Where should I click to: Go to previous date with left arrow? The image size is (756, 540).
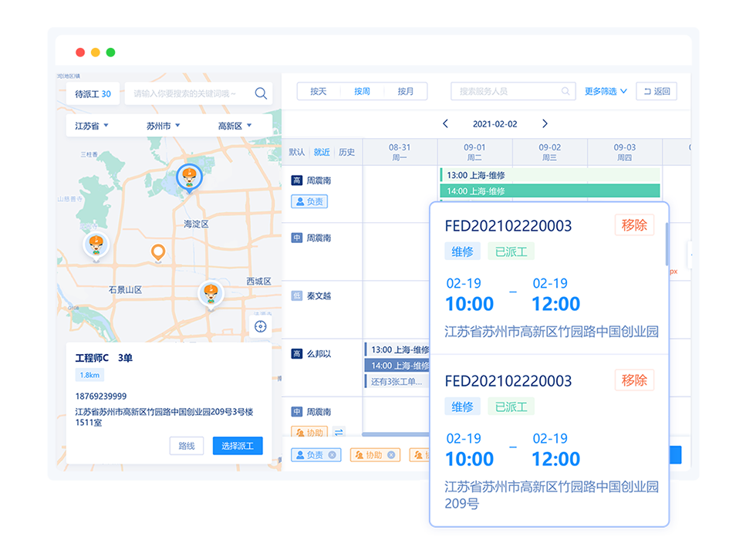(x=445, y=124)
